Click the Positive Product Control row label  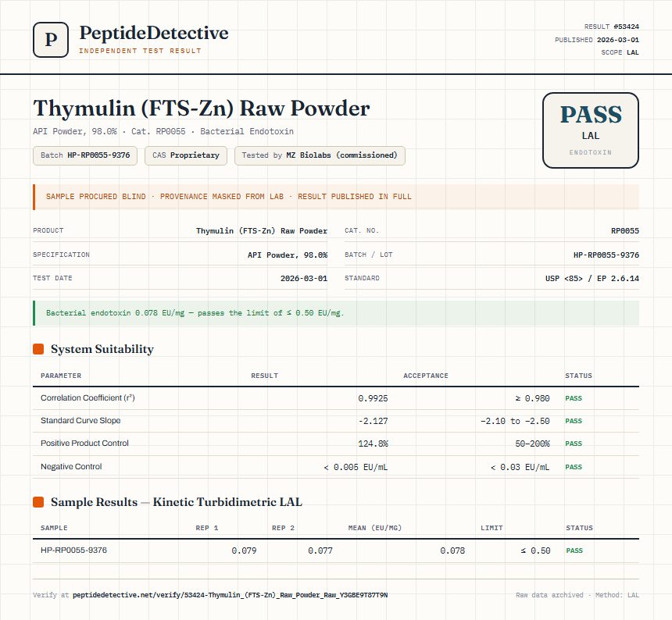point(84,444)
